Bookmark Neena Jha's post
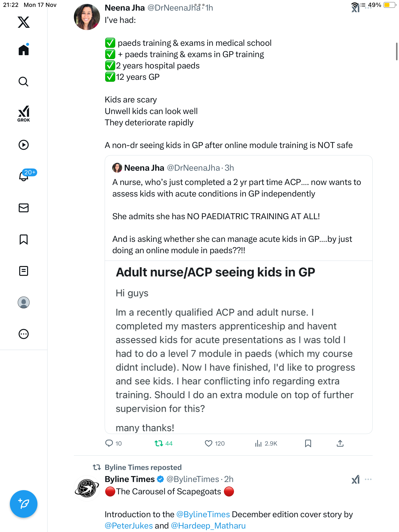399x532 pixels. (x=308, y=443)
